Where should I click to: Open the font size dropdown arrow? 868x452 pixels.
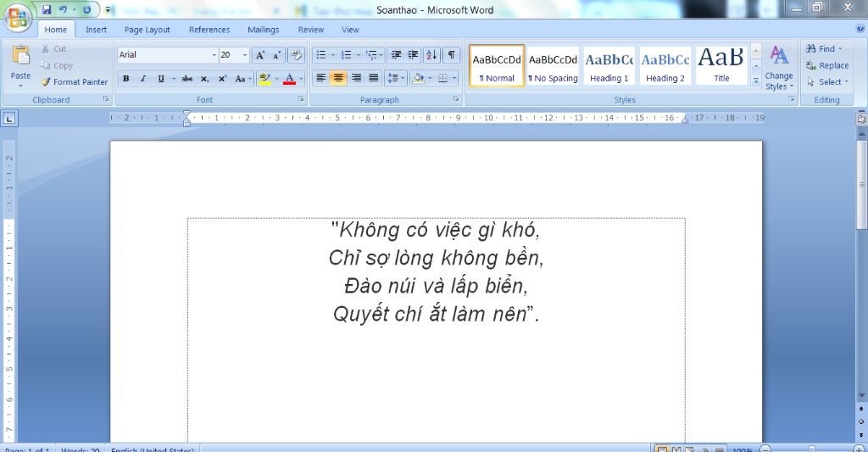[x=245, y=55]
